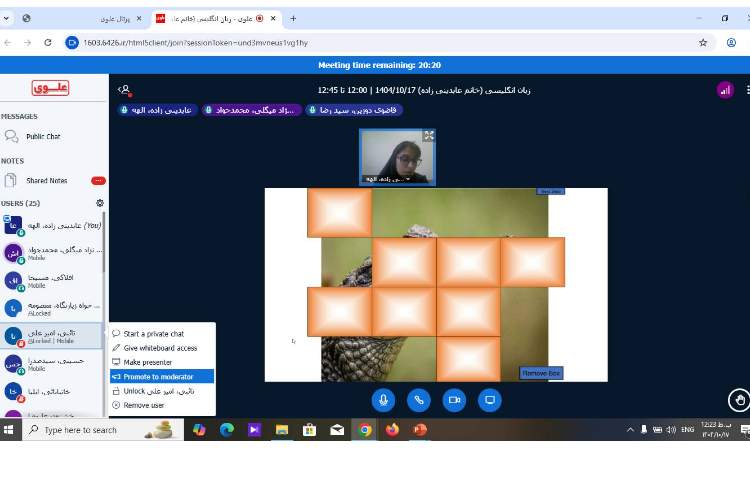
Task: Bookmark this page with the star
Action: (x=703, y=42)
